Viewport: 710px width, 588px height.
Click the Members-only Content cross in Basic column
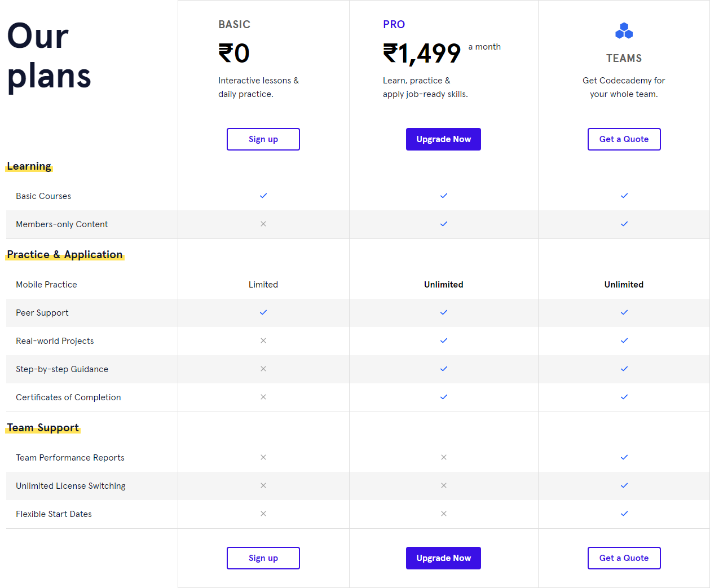click(263, 224)
